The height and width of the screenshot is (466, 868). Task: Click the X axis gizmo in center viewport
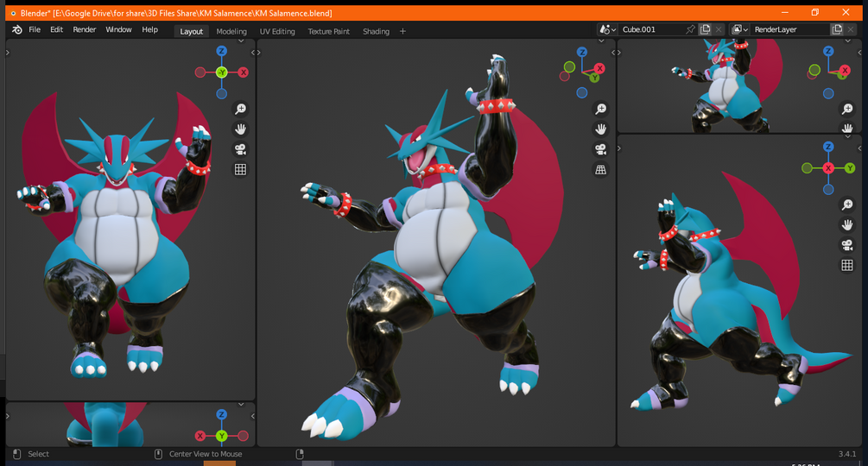pos(599,68)
